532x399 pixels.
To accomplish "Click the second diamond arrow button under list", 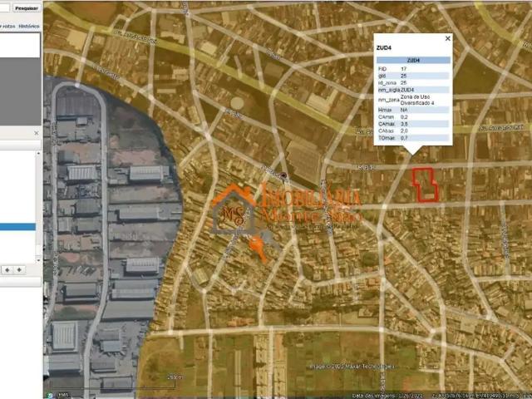I will [x=19, y=270].
